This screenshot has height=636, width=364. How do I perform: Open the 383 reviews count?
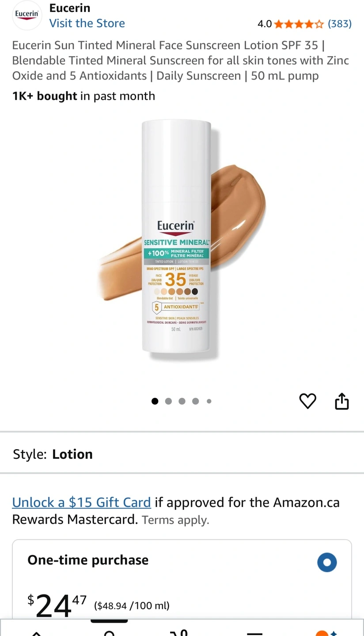click(340, 24)
